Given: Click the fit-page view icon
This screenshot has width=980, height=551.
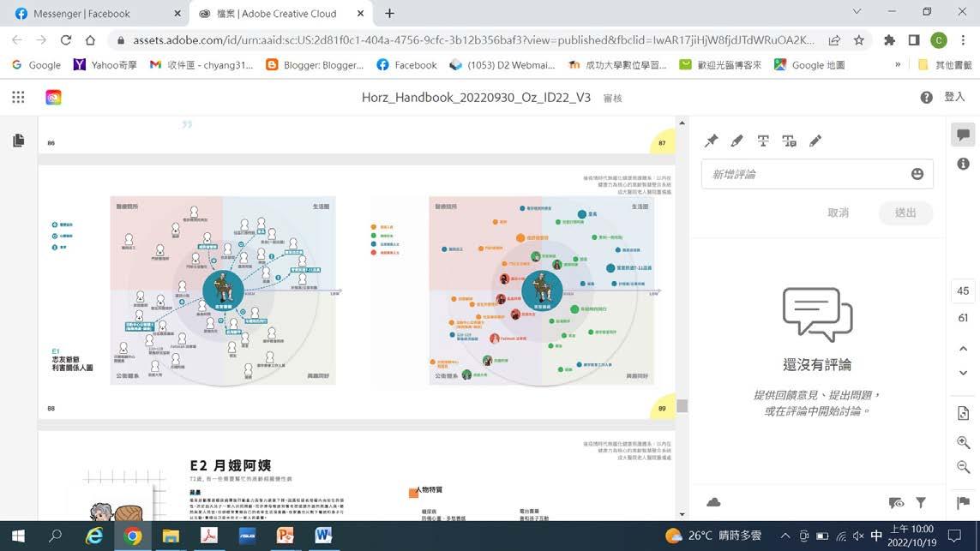Looking at the screenshot, I should (x=963, y=414).
